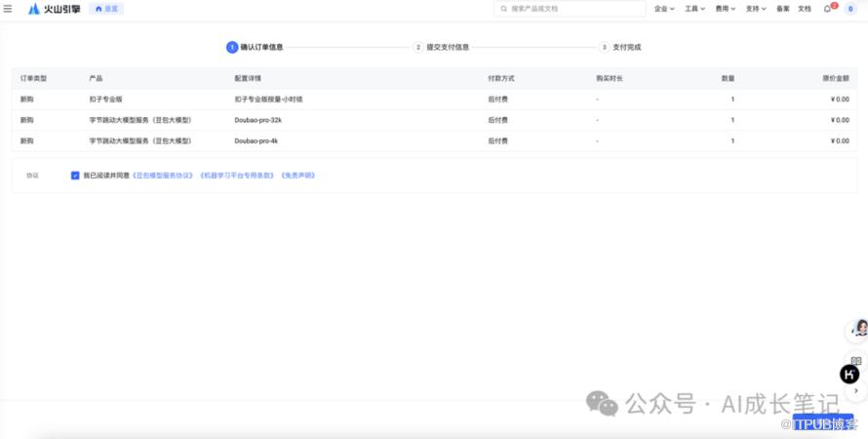
Task: Click the floating book documentation icon
Action: 856,360
